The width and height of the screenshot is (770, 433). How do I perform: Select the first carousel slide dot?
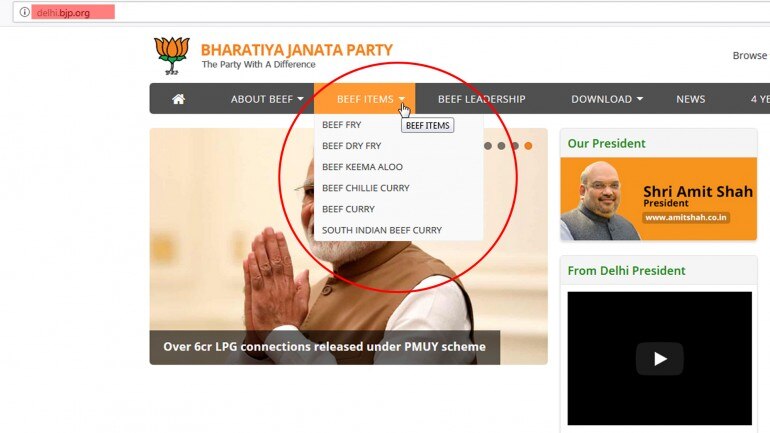point(488,146)
